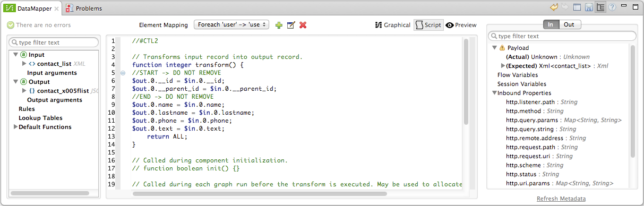
Task: Click the JSON braces icon beside contact_x005flist
Action: [x=32, y=91]
